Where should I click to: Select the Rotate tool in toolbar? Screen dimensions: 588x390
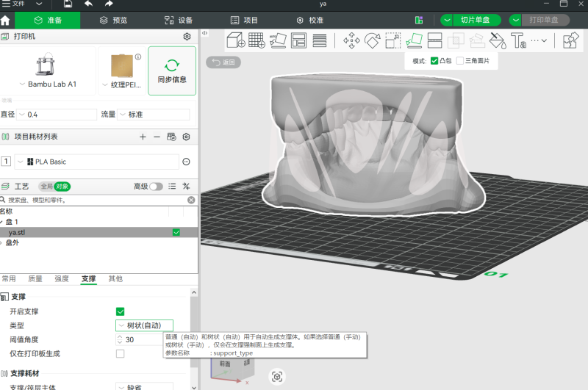[372, 40]
